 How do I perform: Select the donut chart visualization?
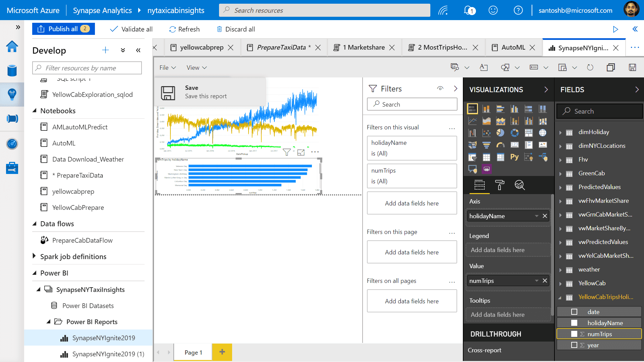(515, 133)
